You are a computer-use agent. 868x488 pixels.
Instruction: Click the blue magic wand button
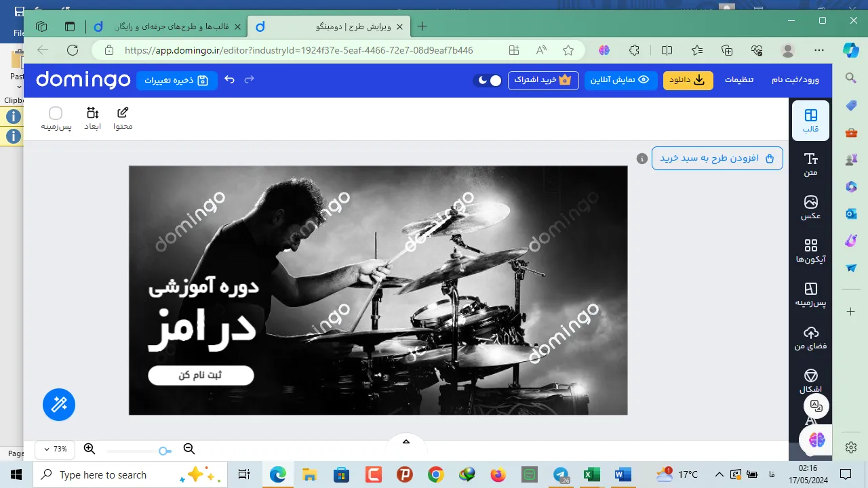(59, 405)
